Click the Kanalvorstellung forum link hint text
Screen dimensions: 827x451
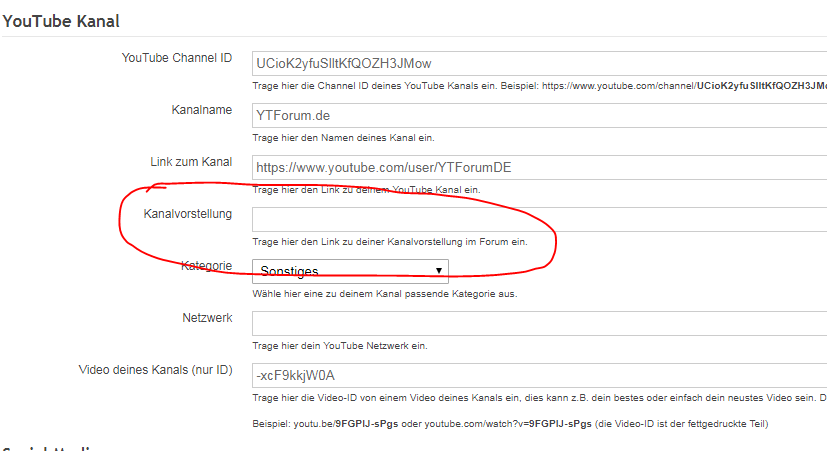coord(390,242)
